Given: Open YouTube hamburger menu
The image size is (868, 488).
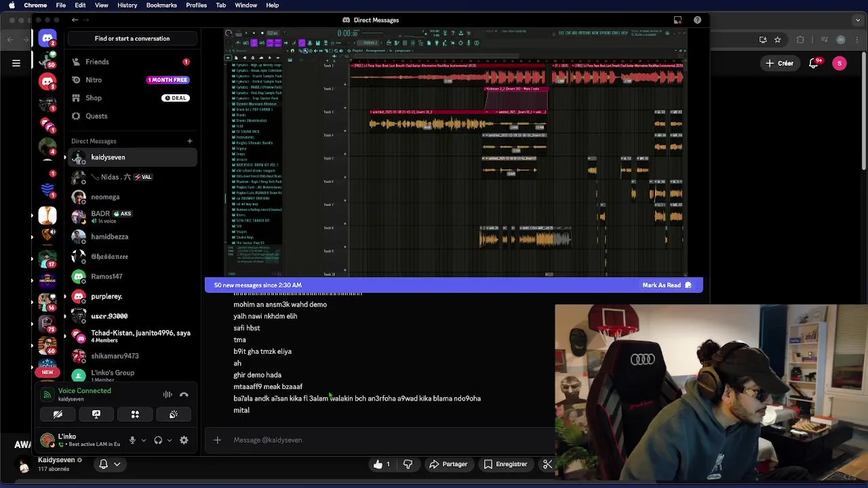Looking at the screenshot, I should click(16, 63).
